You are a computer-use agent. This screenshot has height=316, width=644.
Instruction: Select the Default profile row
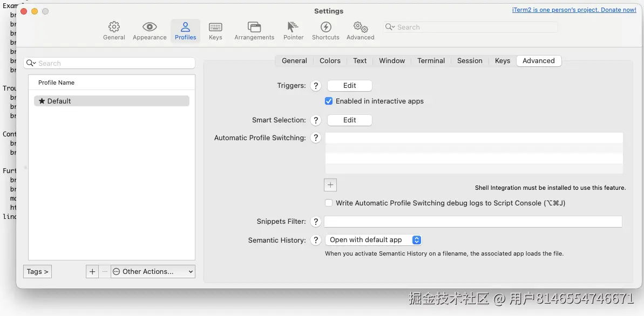pos(112,101)
